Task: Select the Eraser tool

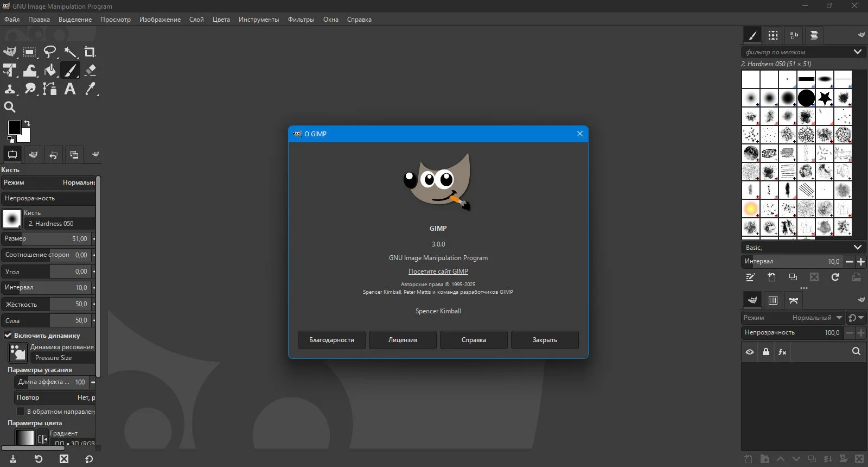Action: point(90,70)
